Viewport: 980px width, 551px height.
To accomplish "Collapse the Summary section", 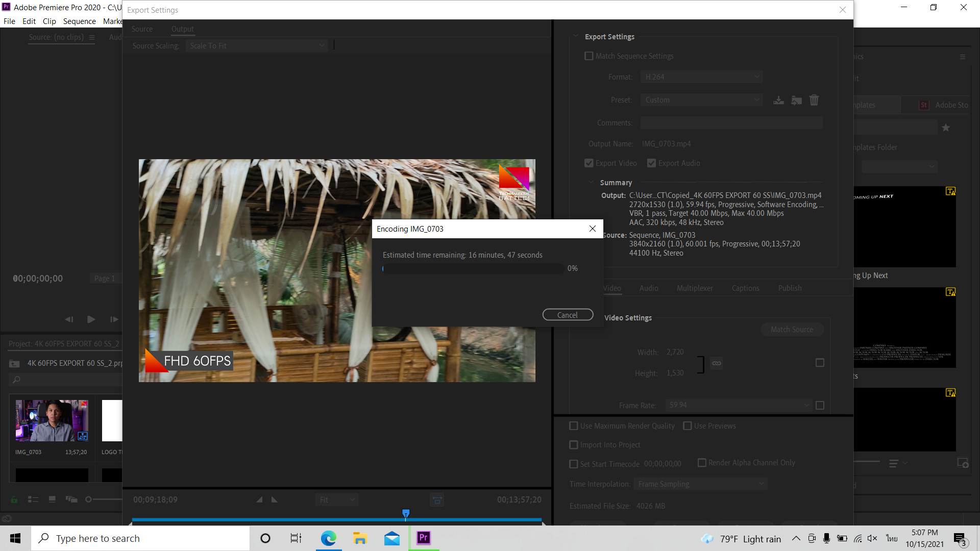I will (x=591, y=183).
